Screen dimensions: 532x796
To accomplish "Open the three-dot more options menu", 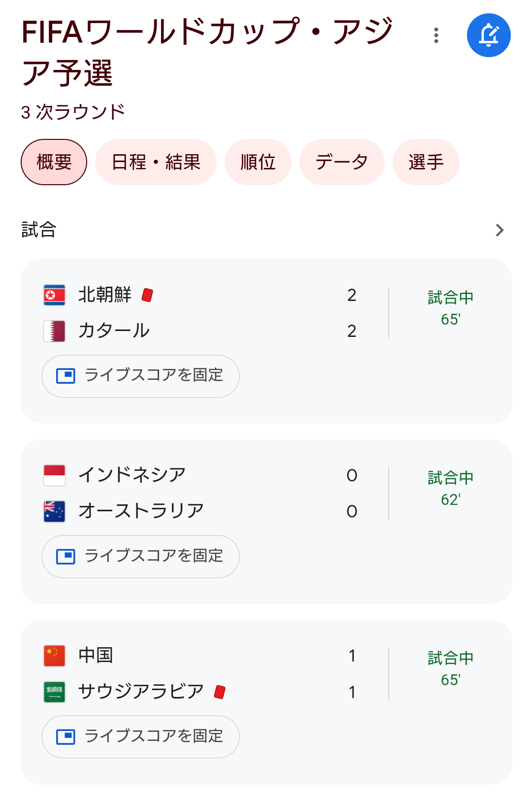I will [436, 35].
